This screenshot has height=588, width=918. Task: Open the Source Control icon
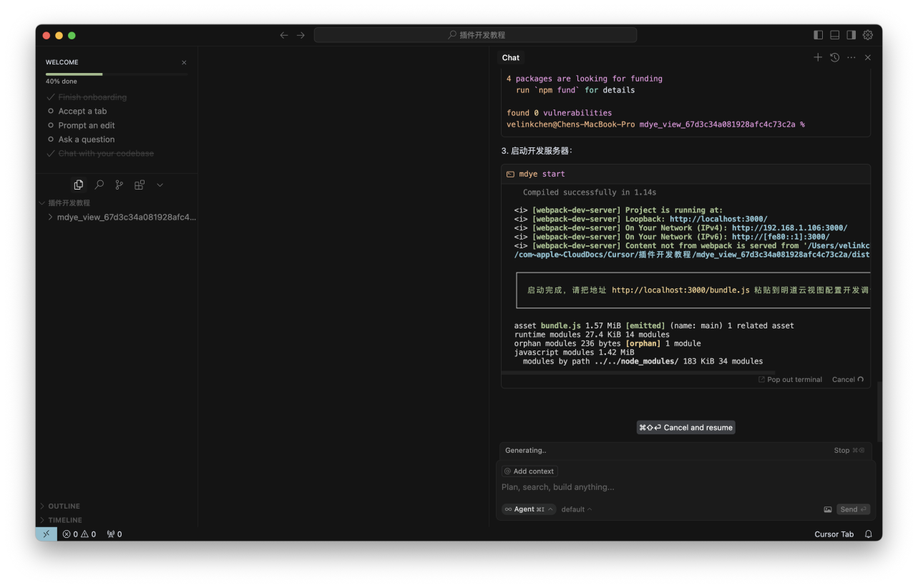tap(119, 185)
